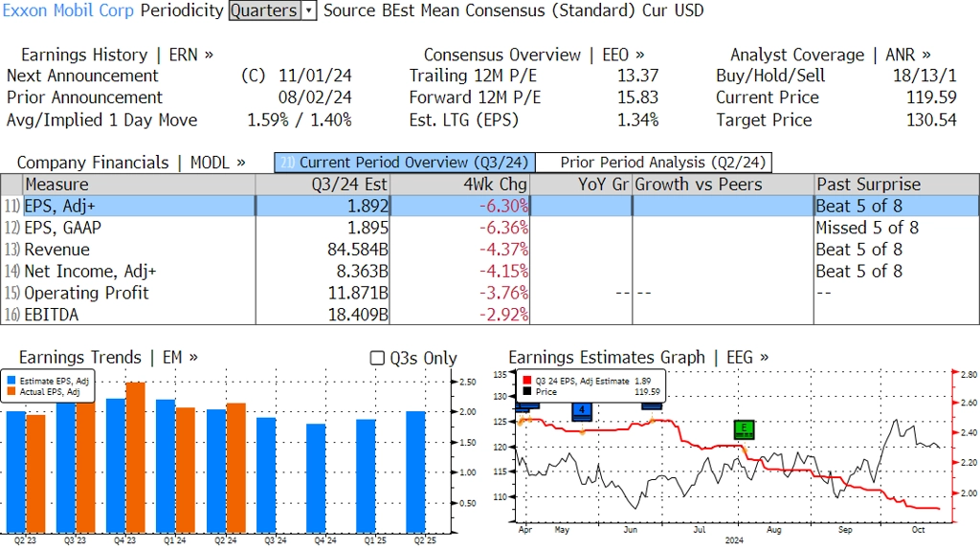Select the Revenue measure row
Image resolution: width=980 pixels, height=548 pixels.
coord(490,250)
